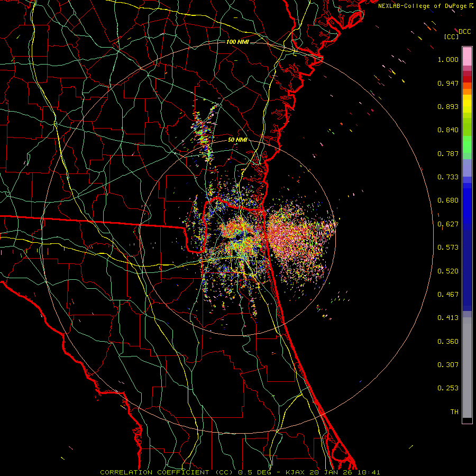Click the TH threshold label on legend
Screen dimensions: 476x476
(x=454, y=412)
